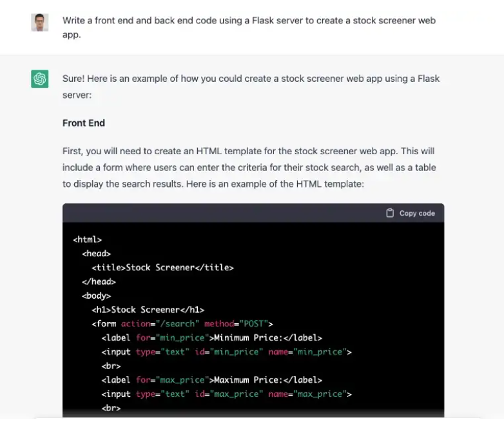Screen dimensions: 504x422
Task: Click the max_price input code line
Action: [x=226, y=394]
